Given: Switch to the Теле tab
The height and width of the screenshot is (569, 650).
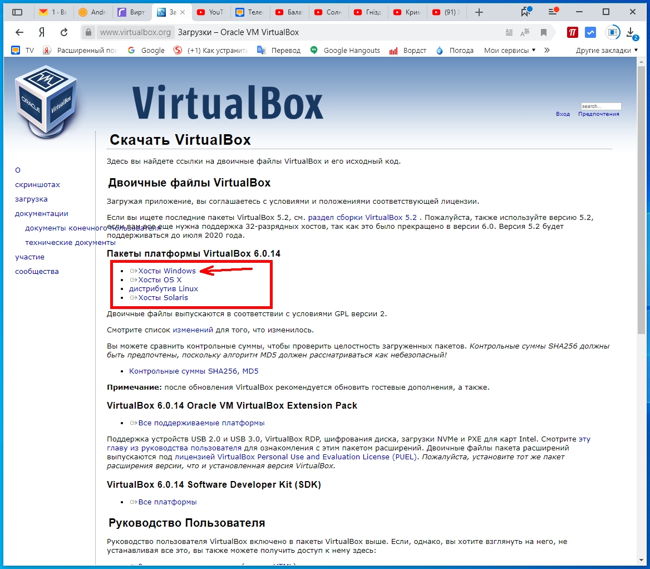Looking at the screenshot, I should (x=249, y=12).
